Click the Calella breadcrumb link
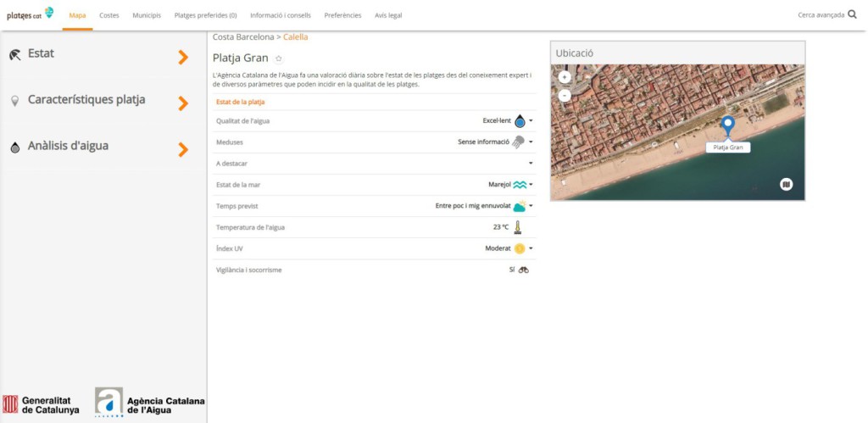The width and height of the screenshot is (868, 423). [296, 37]
